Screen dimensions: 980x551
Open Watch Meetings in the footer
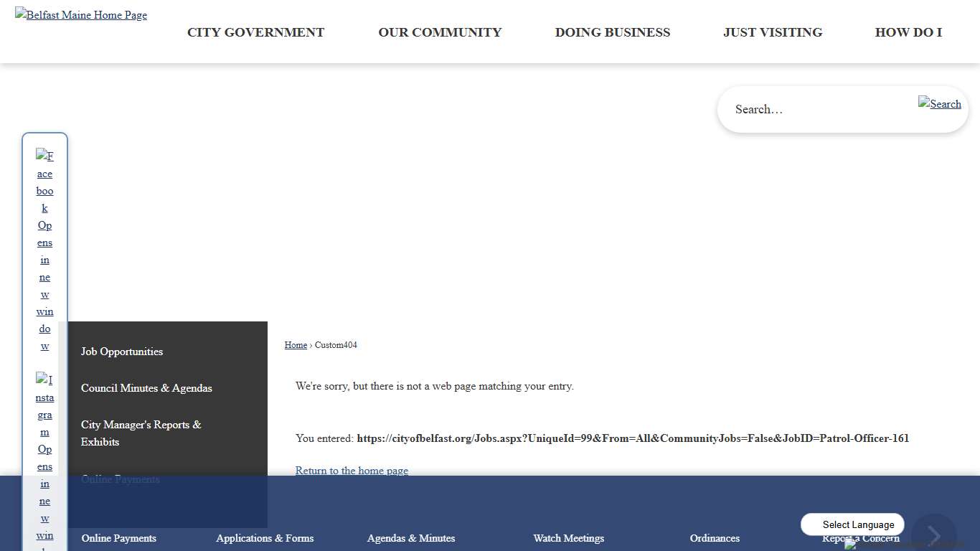(568, 538)
